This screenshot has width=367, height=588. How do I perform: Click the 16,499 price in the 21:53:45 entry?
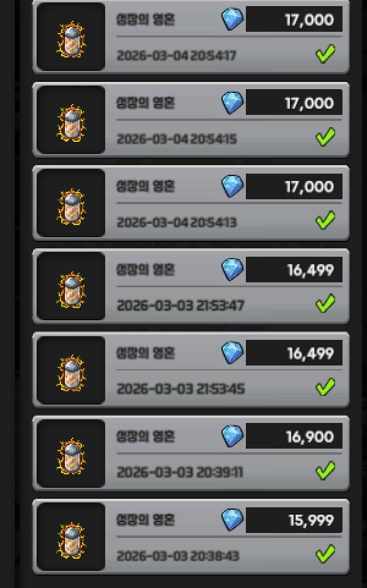pos(310,353)
